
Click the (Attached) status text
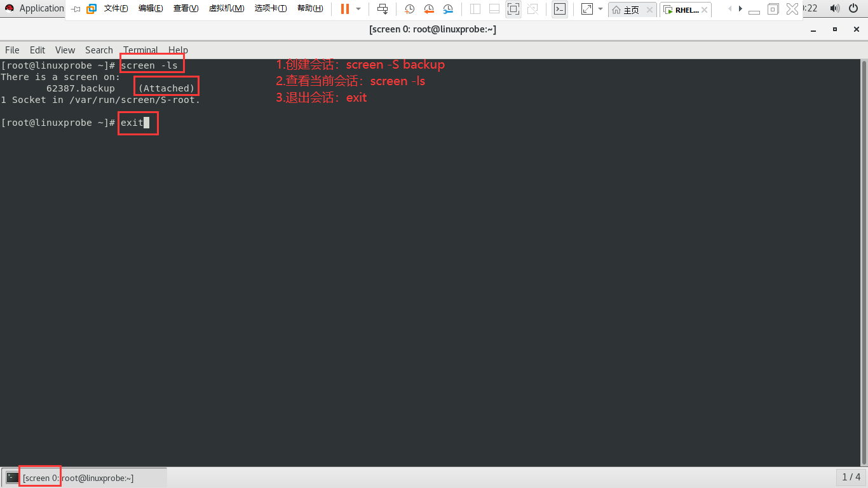click(166, 88)
